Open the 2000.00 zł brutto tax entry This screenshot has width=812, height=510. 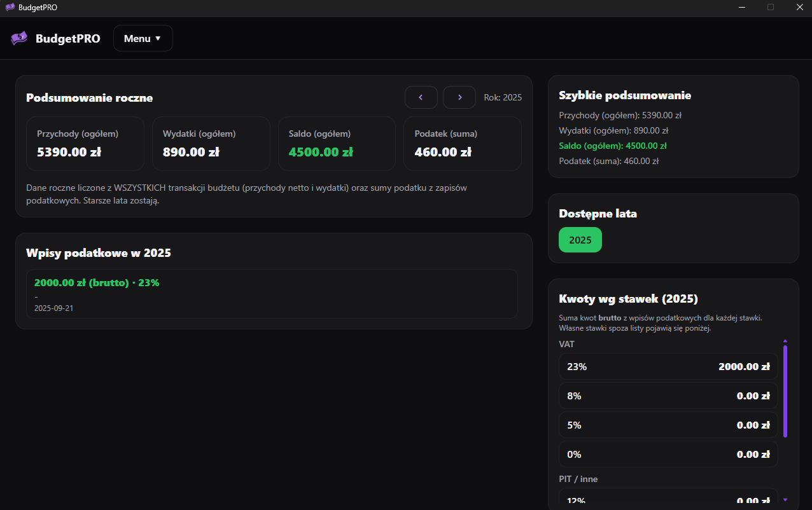(x=272, y=293)
